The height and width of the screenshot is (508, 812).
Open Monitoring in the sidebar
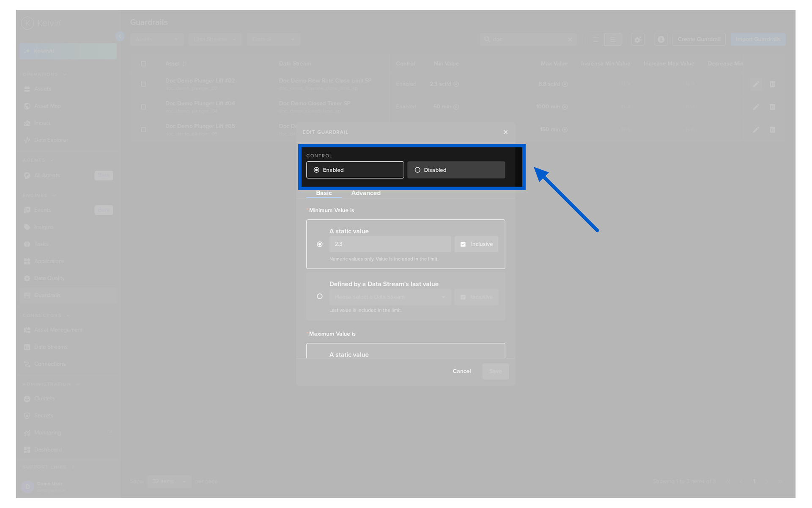47,433
